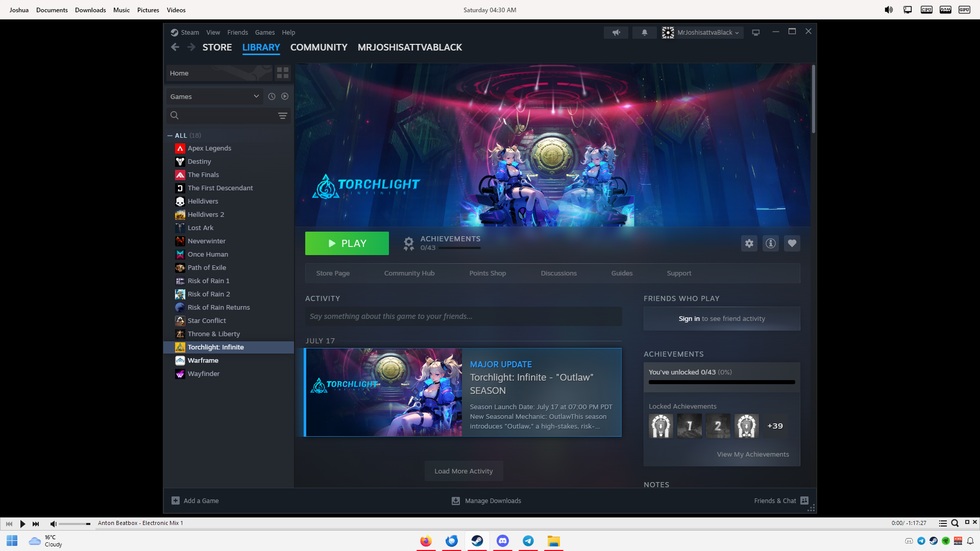Click the achievements unlocked progress bar
This screenshot has width=980, height=551.
722,382
